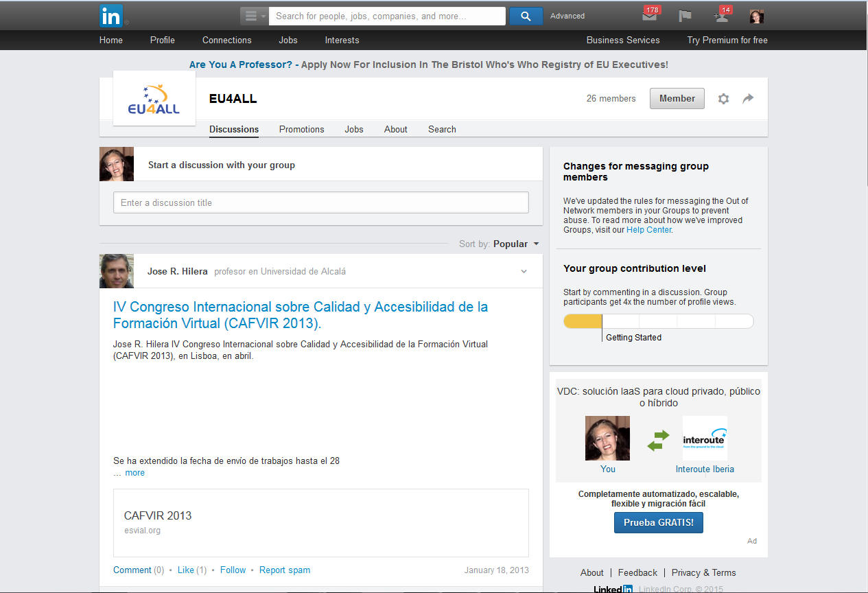Click the Jose R. Hilera name link
Viewport: 868px width, 593px height.
coord(178,271)
